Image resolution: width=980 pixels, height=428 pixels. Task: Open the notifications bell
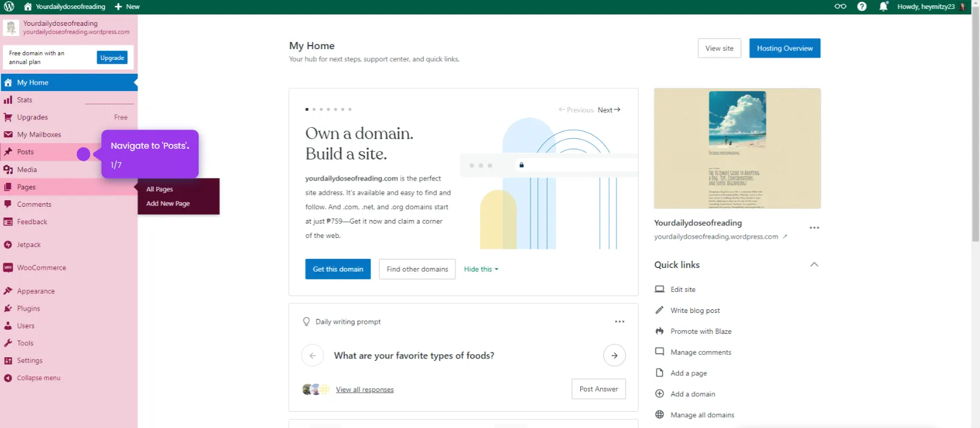(x=883, y=7)
